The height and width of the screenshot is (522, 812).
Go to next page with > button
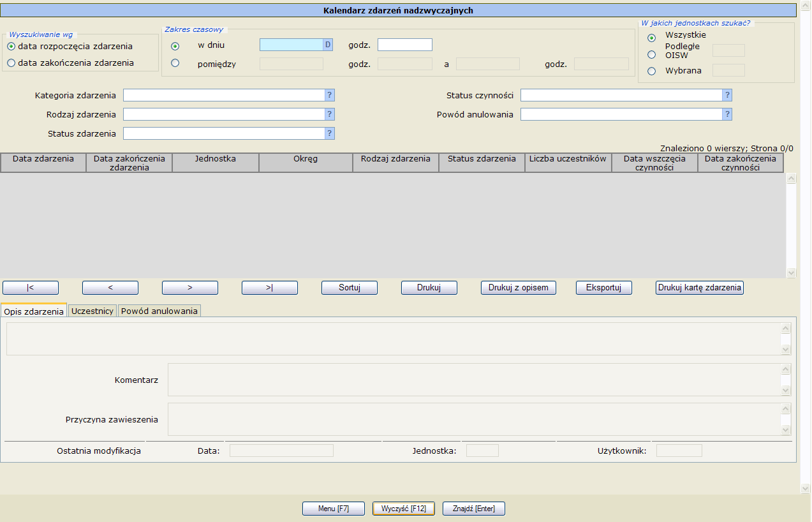click(190, 288)
